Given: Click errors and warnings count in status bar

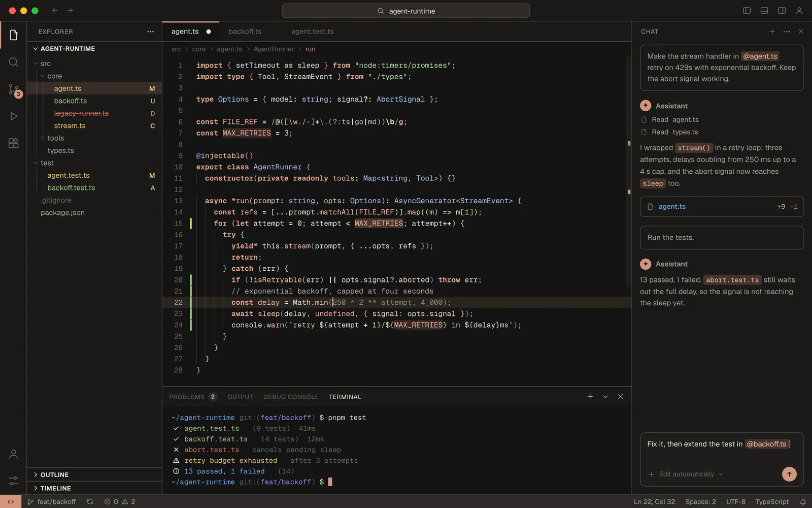Looking at the screenshot, I should (120, 502).
